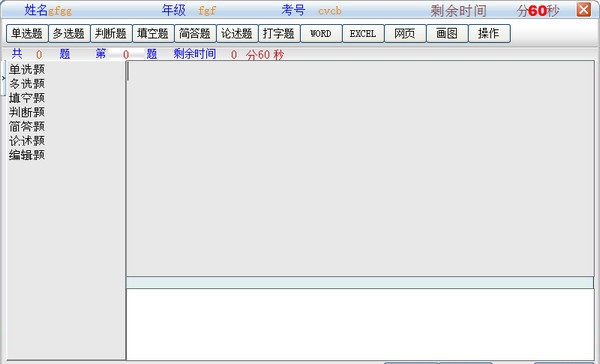Image resolution: width=600 pixels, height=364 pixels.
Task: Click the narrow bar above answer area
Action: (x=360, y=283)
